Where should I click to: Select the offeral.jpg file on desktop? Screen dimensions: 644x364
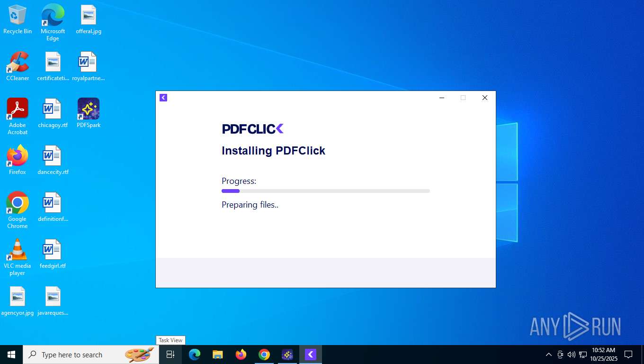point(89,19)
